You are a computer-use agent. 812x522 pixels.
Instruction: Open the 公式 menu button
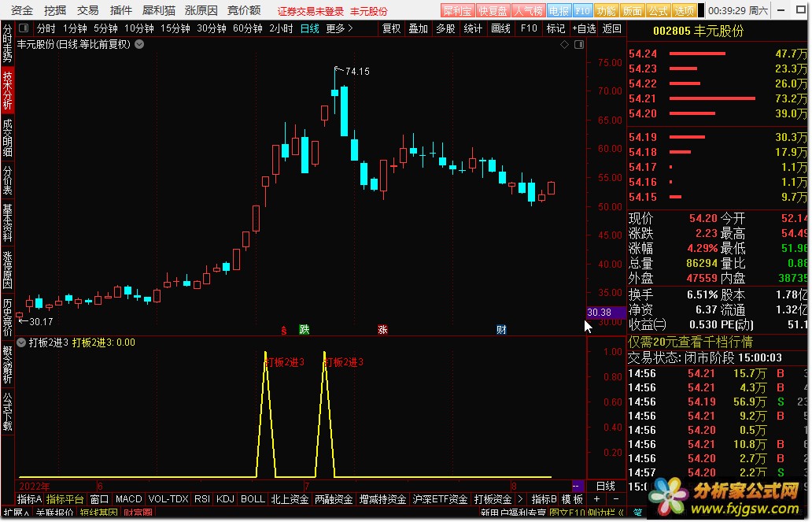[x=659, y=11]
